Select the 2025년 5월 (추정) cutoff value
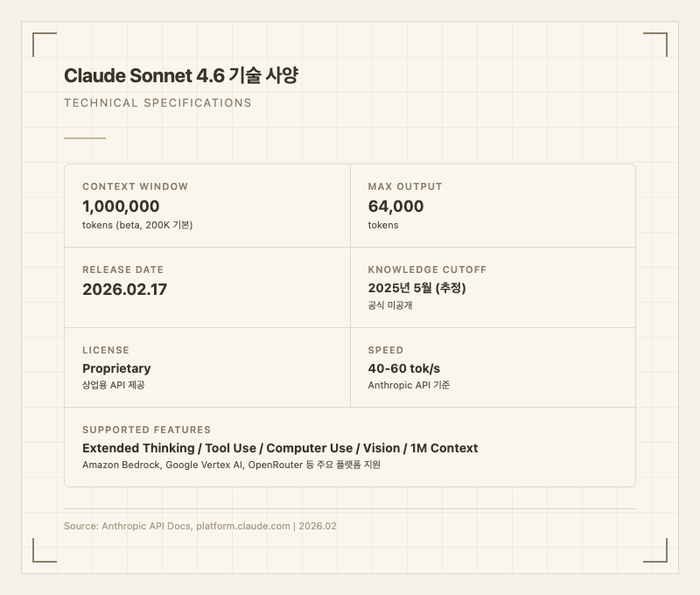The height and width of the screenshot is (595, 700). tap(416, 288)
